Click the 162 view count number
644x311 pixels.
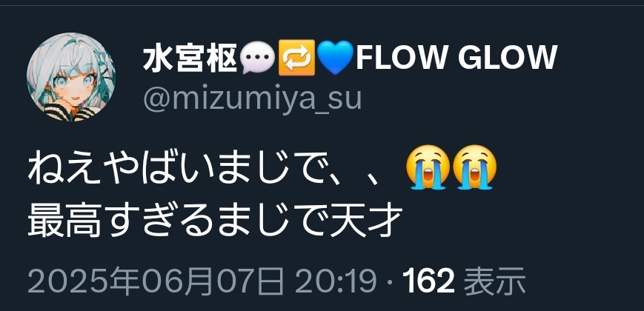(x=428, y=281)
